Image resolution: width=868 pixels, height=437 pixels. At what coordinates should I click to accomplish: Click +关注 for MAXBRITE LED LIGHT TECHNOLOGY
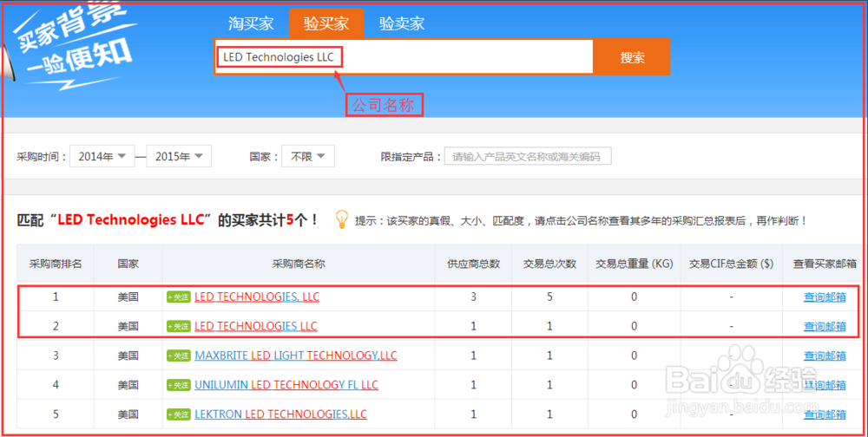(179, 355)
